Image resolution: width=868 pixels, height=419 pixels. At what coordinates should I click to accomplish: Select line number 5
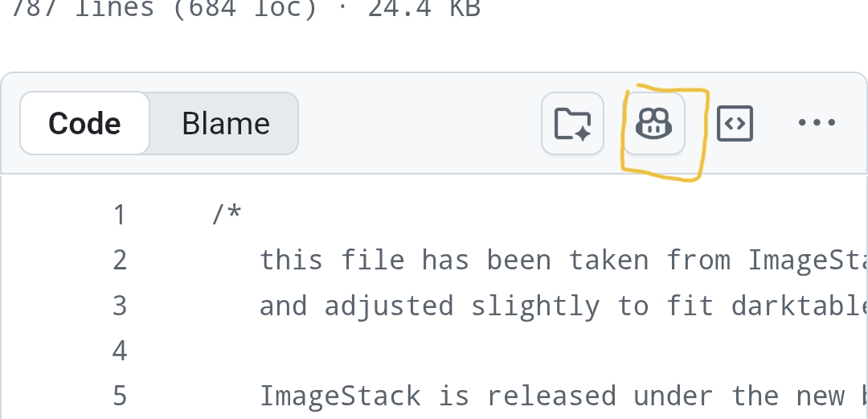pos(120,396)
